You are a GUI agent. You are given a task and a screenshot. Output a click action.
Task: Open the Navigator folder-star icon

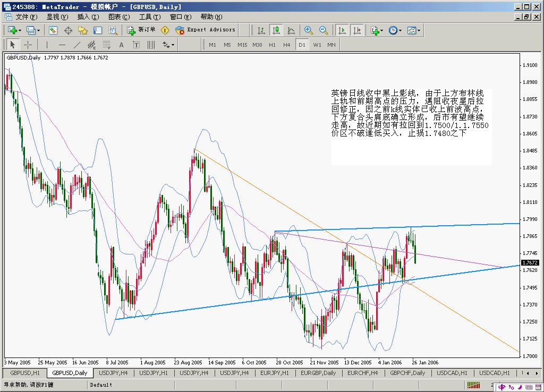click(82, 30)
